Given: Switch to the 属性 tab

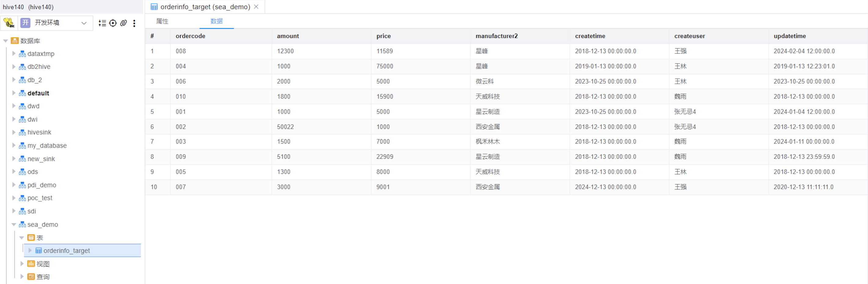Looking at the screenshot, I should tap(162, 21).
